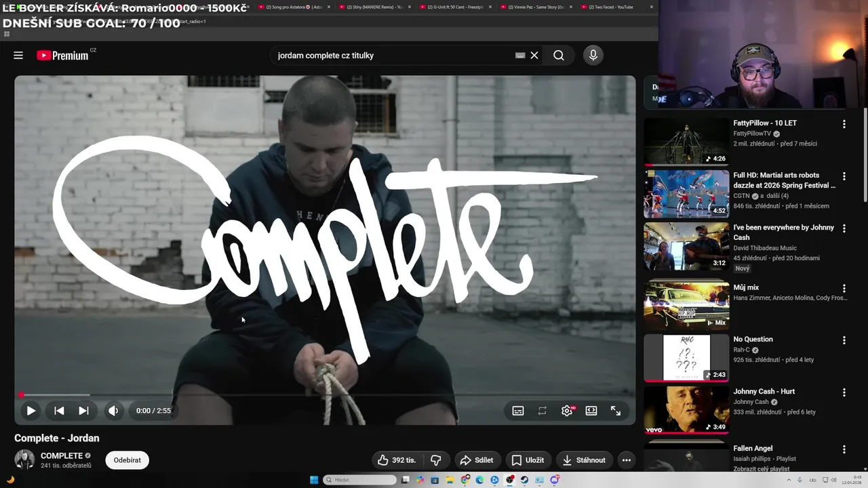
Task: Open the on-screen keyboard icon in search box
Action: (520, 56)
